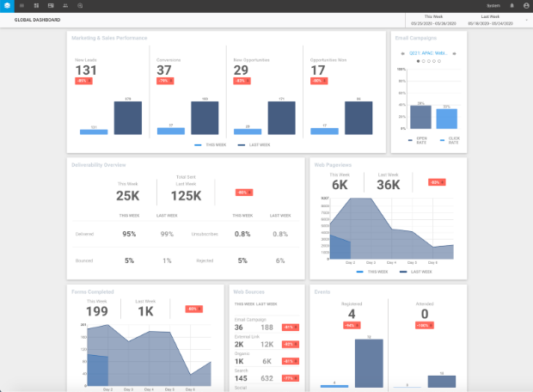Click the Web Pageviews 36K last week value
Viewport: 533px width, 392px height.
click(389, 185)
